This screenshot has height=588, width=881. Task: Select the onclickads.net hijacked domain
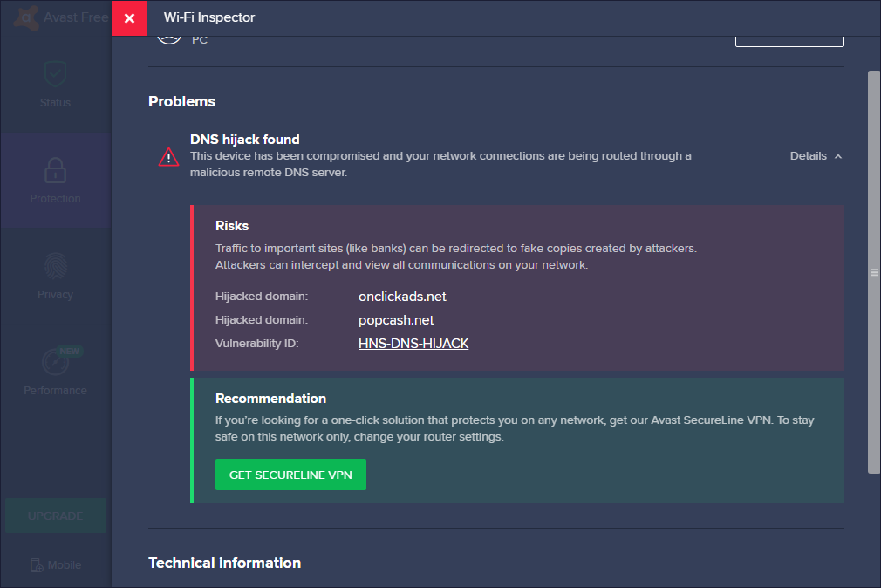pyautogui.click(x=402, y=297)
